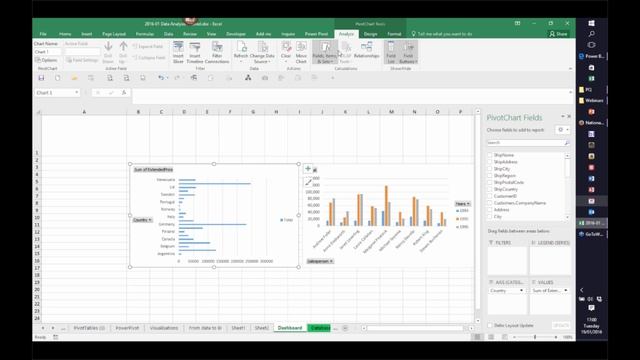This screenshot has width=640, height=360.
Task: Click the zoom slider handle
Action: 535,337
